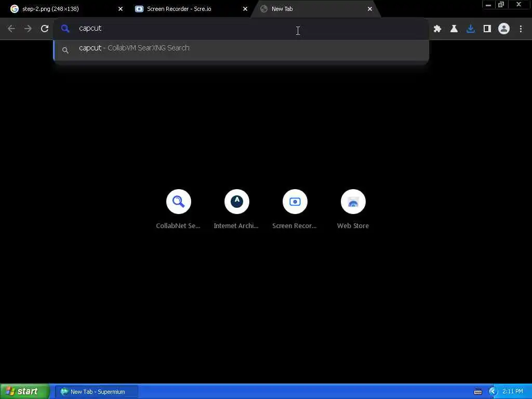The image size is (532, 399).
Task: Reload the current page
Action: click(45, 29)
